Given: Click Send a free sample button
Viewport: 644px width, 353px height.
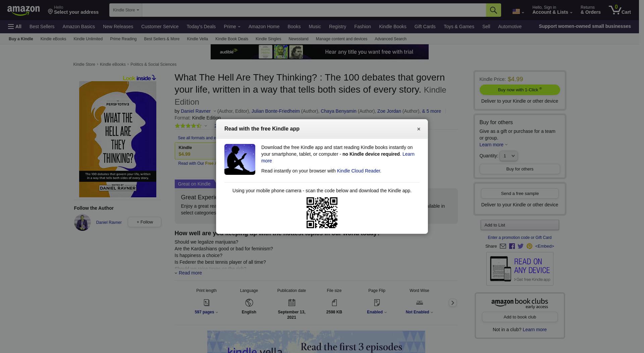Looking at the screenshot, I should (520, 194).
